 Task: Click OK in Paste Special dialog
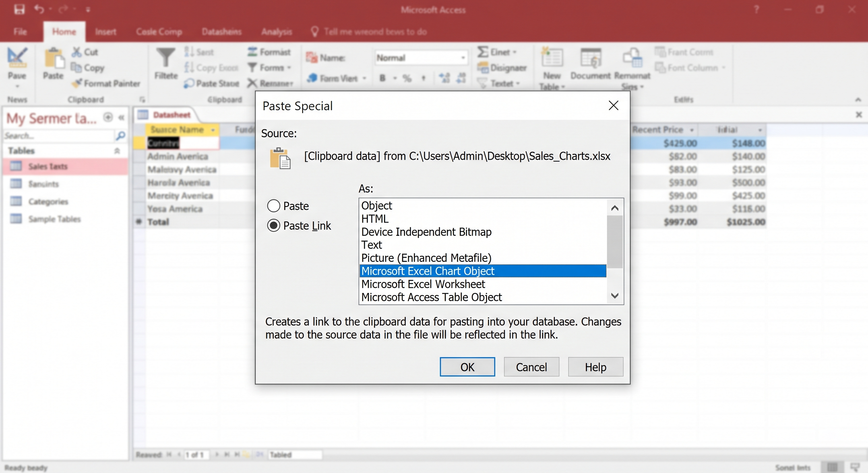[467, 367]
